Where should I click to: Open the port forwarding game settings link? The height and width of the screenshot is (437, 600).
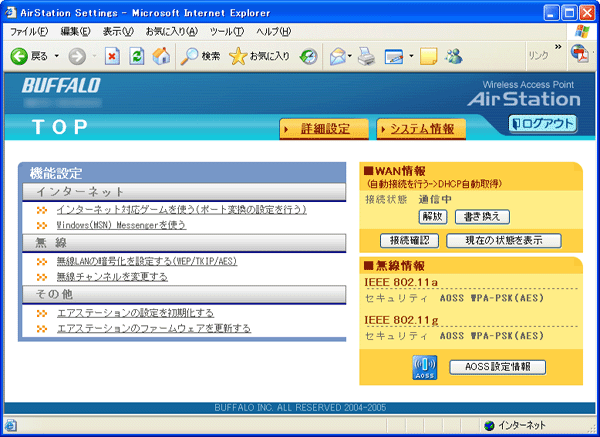182,210
